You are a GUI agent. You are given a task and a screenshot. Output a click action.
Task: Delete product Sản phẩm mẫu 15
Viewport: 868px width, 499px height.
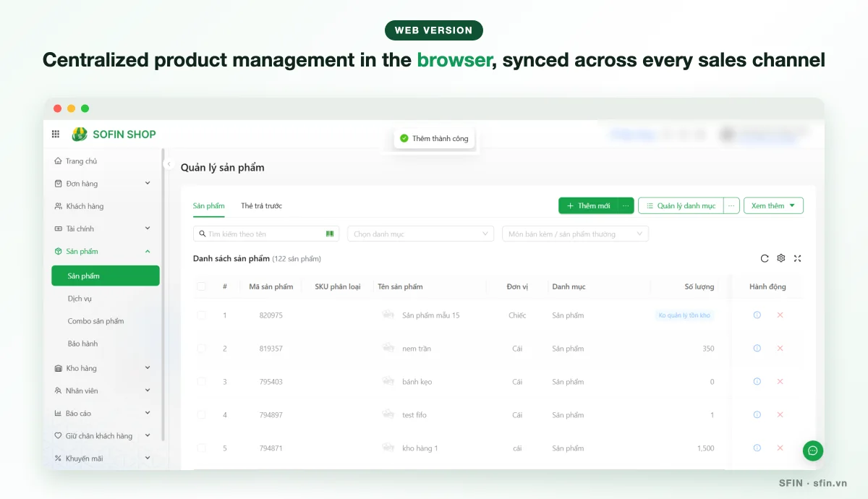coord(780,315)
